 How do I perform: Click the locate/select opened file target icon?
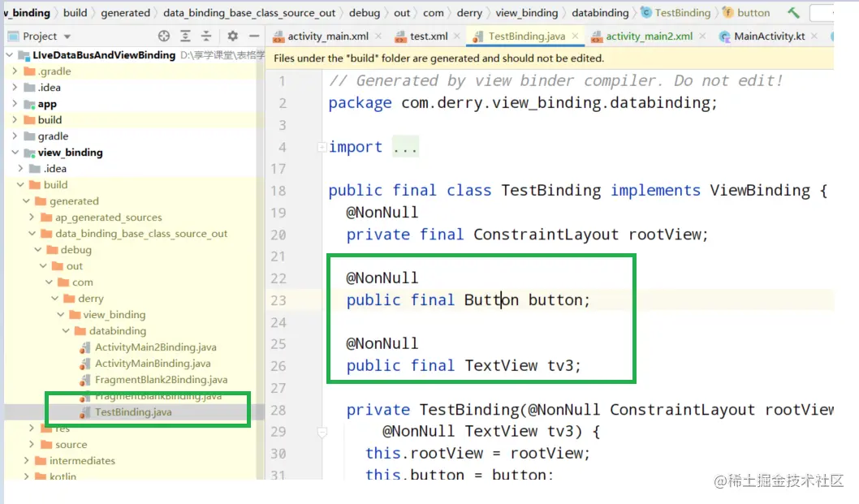[x=164, y=37]
